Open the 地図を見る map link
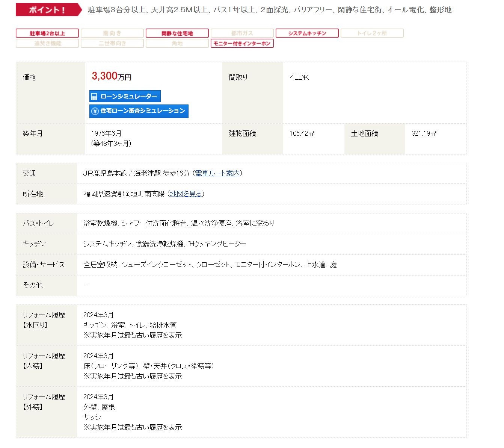This screenshot has height=448, width=504. pyautogui.click(x=186, y=194)
